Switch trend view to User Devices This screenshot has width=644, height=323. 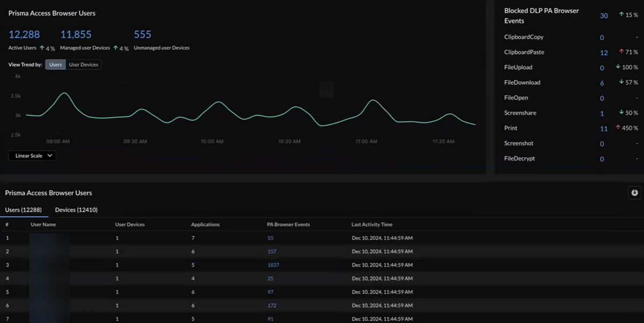(x=83, y=64)
